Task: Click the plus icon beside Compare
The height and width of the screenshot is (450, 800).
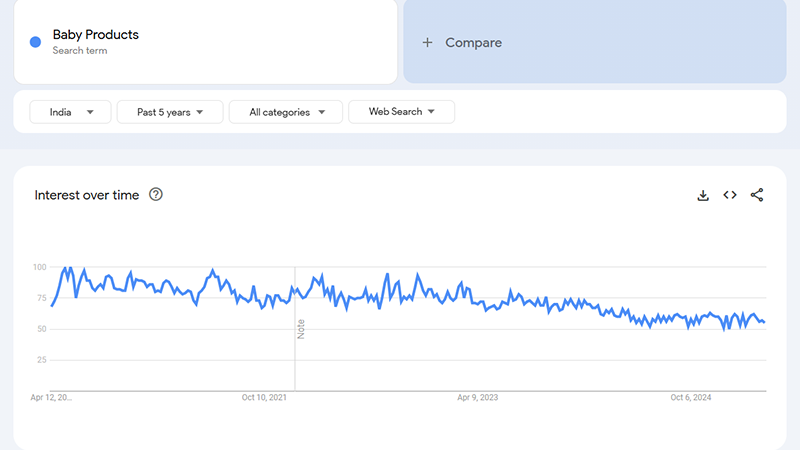Action: [x=428, y=42]
